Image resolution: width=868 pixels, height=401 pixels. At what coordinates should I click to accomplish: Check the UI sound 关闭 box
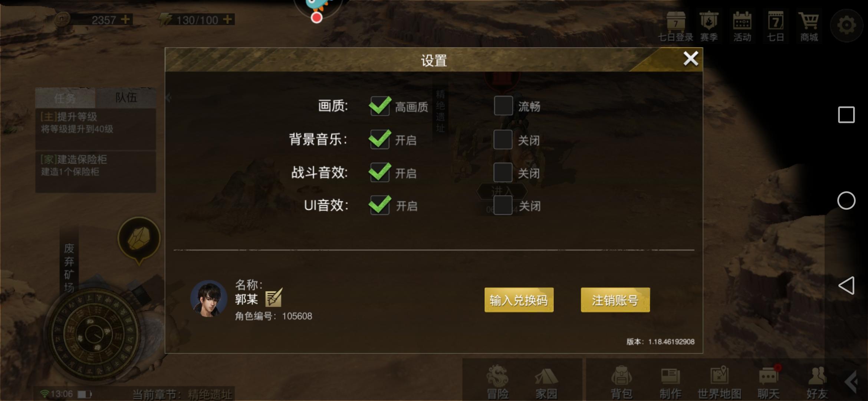[x=503, y=205]
